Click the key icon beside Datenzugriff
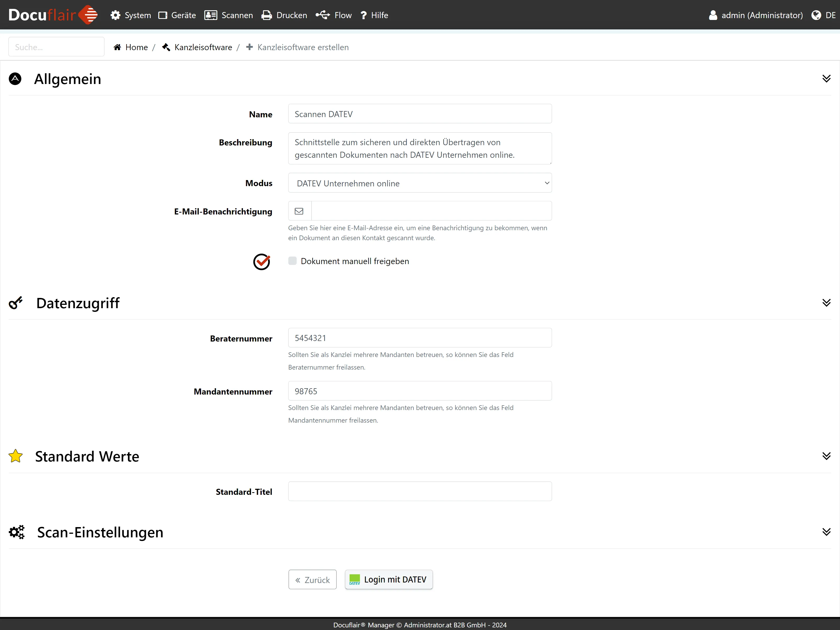The height and width of the screenshot is (630, 840). tap(15, 303)
